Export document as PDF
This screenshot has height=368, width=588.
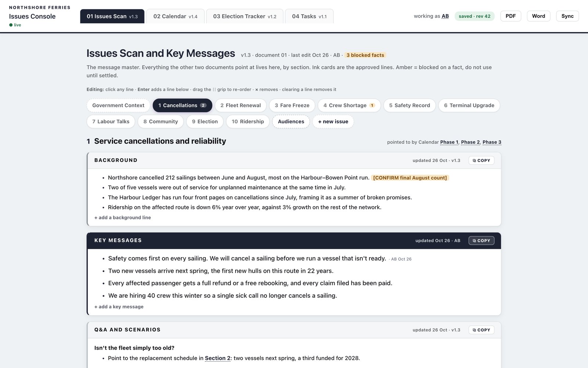pyautogui.click(x=510, y=16)
